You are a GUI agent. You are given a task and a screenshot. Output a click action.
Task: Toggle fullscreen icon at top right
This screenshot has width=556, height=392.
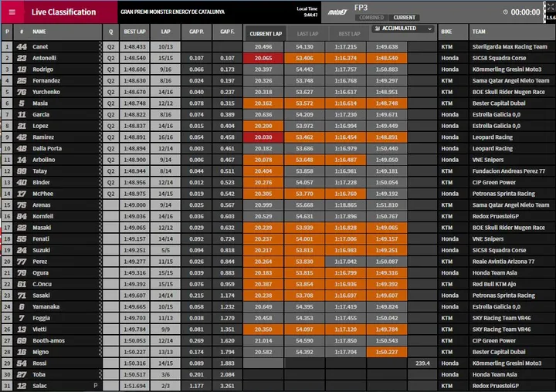pos(551,6)
